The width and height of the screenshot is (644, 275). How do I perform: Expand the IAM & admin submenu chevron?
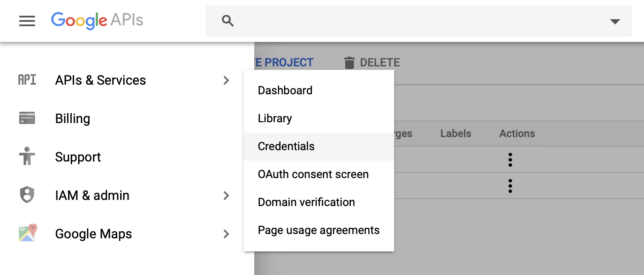[226, 196]
